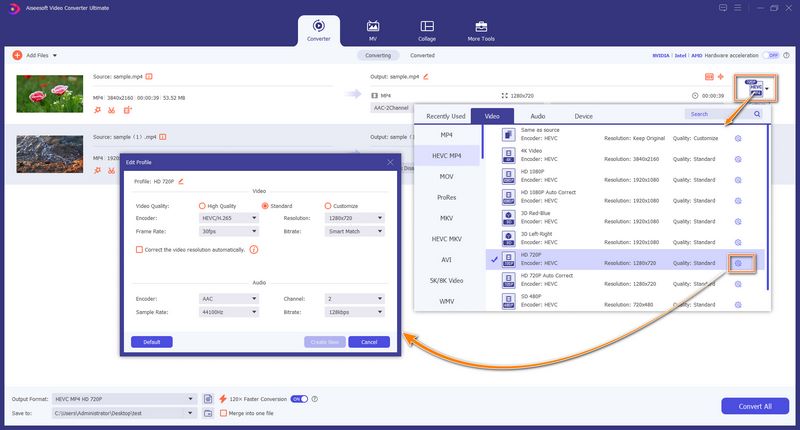Select the flowers video thumbnail

point(49,94)
